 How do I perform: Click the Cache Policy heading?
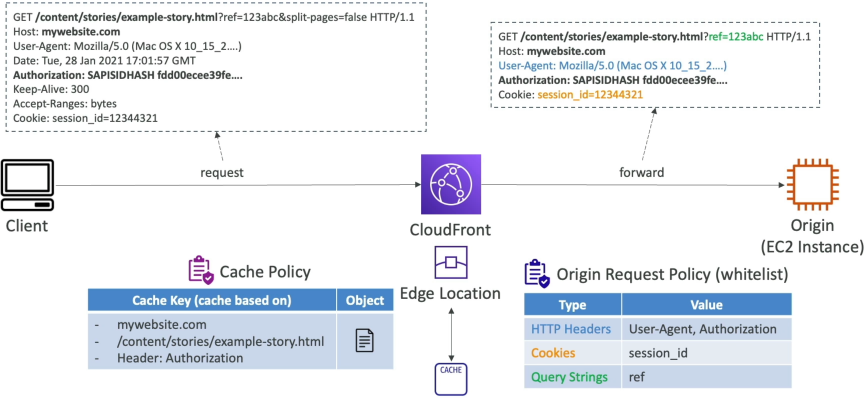265,272
